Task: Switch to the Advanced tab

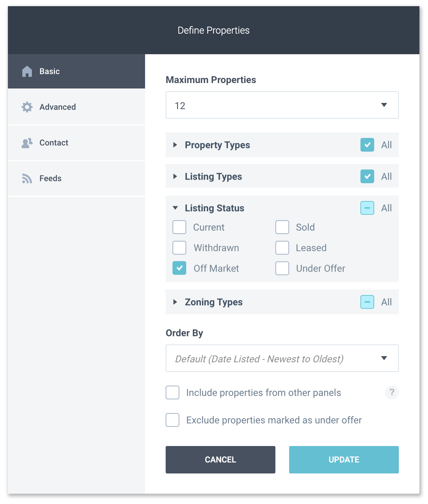Action: (76, 107)
